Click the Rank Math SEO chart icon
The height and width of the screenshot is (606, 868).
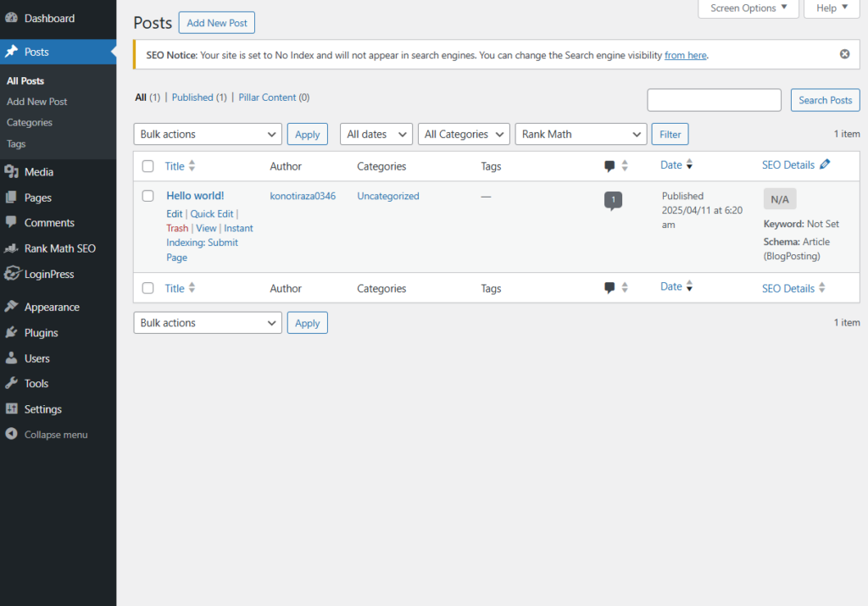coord(11,248)
